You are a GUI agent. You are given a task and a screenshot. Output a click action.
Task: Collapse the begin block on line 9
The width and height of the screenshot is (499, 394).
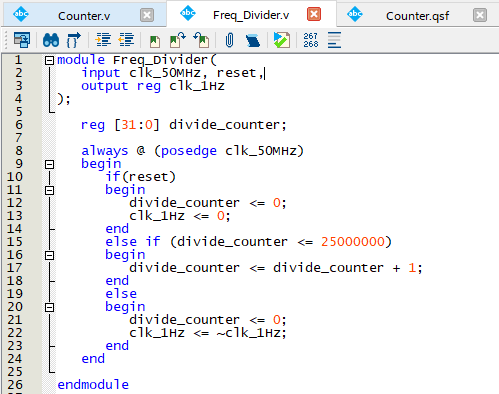pos(49,164)
